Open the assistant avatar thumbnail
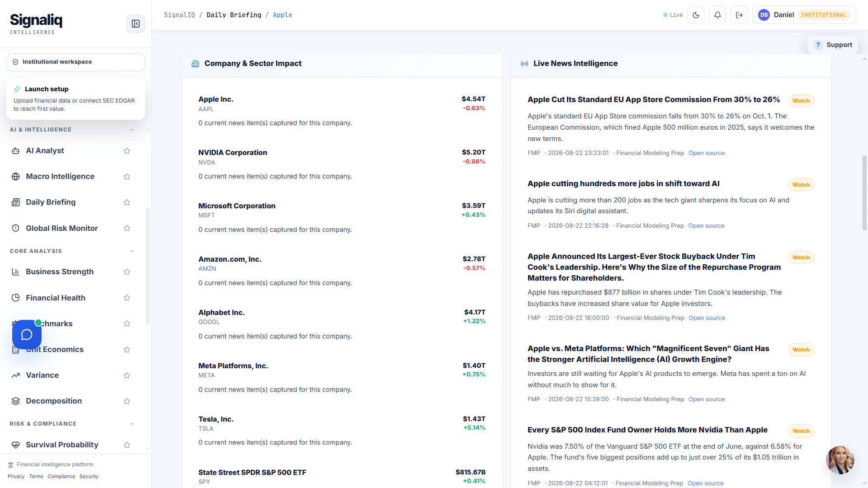This screenshot has height=488, width=868. click(840, 460)
